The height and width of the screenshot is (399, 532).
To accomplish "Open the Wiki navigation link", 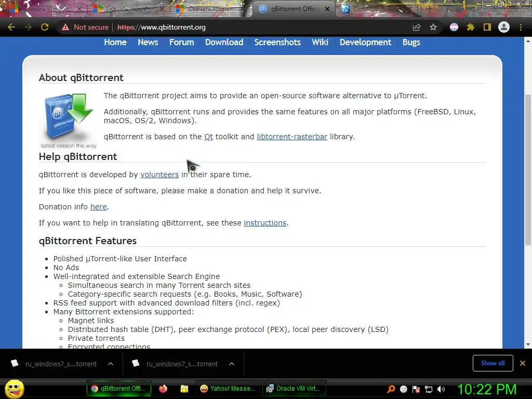I will tap(320, 42).
